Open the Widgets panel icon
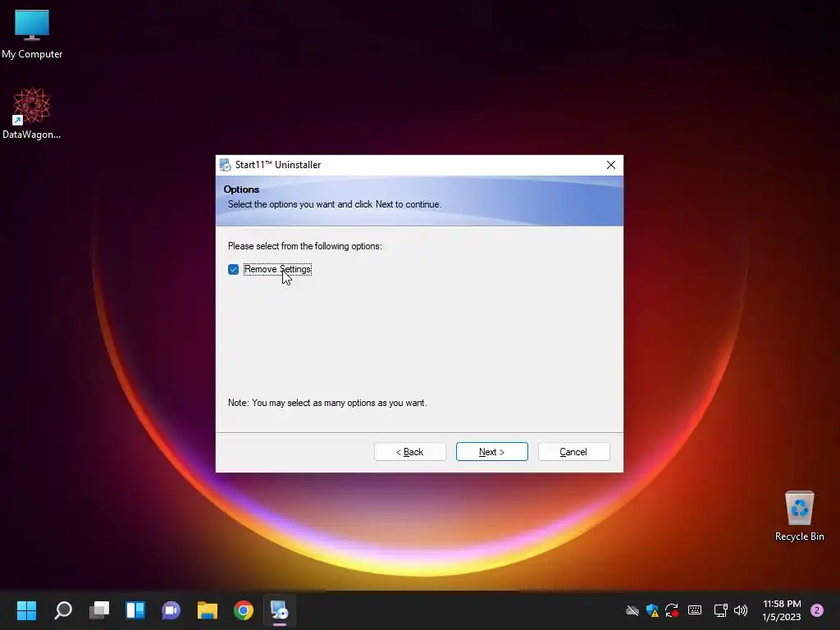This screenshot has height=630, width=840. [x=135, y=610]
